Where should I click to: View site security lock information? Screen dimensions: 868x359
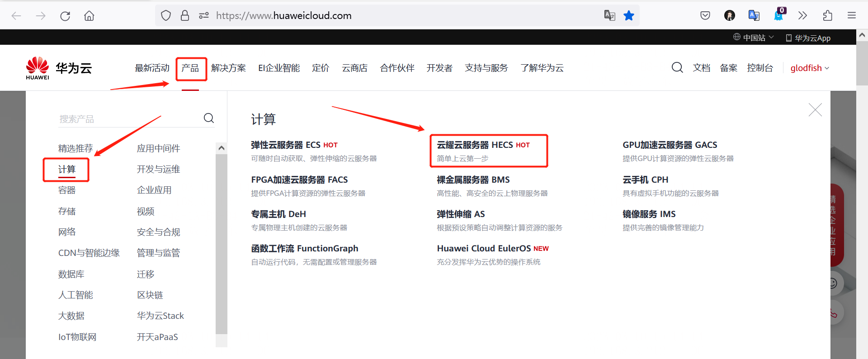click(x=185, y=16)
